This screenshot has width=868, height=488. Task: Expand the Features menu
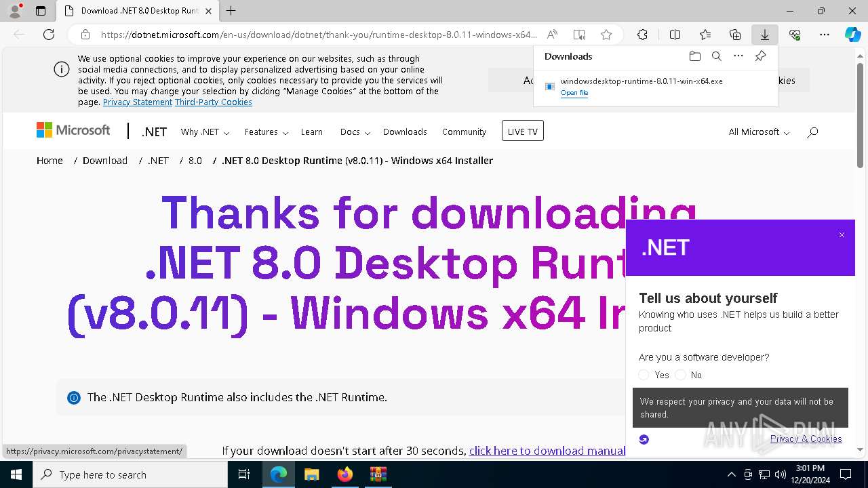267,132
